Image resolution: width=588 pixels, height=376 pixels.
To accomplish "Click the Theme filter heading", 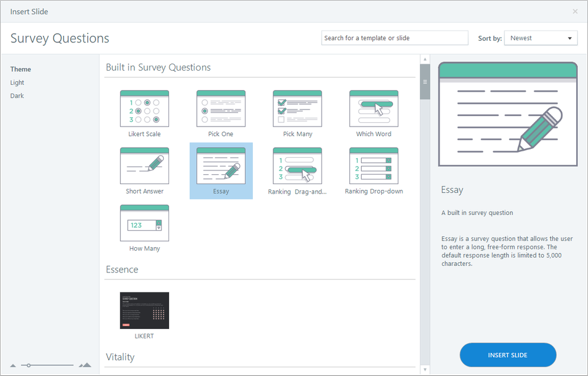I will point(21,69).
